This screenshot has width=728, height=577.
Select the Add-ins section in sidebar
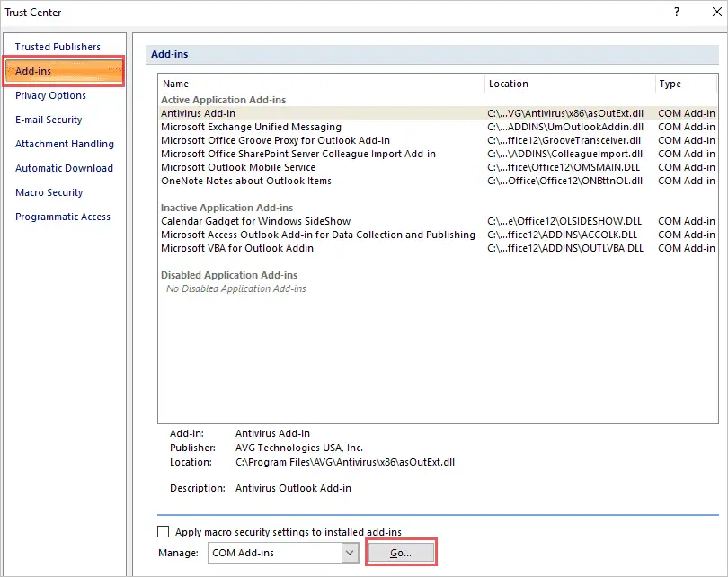pos(64,71)
